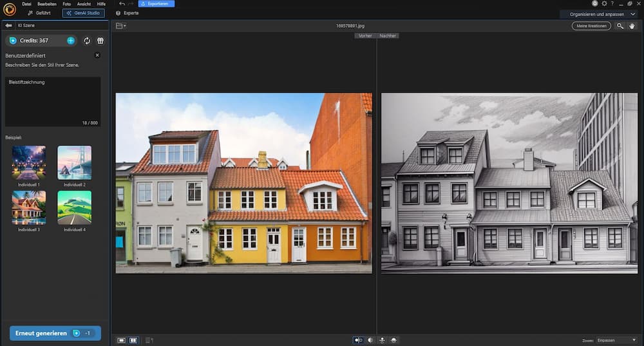
Task: Click the Vorher label
Action: tap(365, 35)
